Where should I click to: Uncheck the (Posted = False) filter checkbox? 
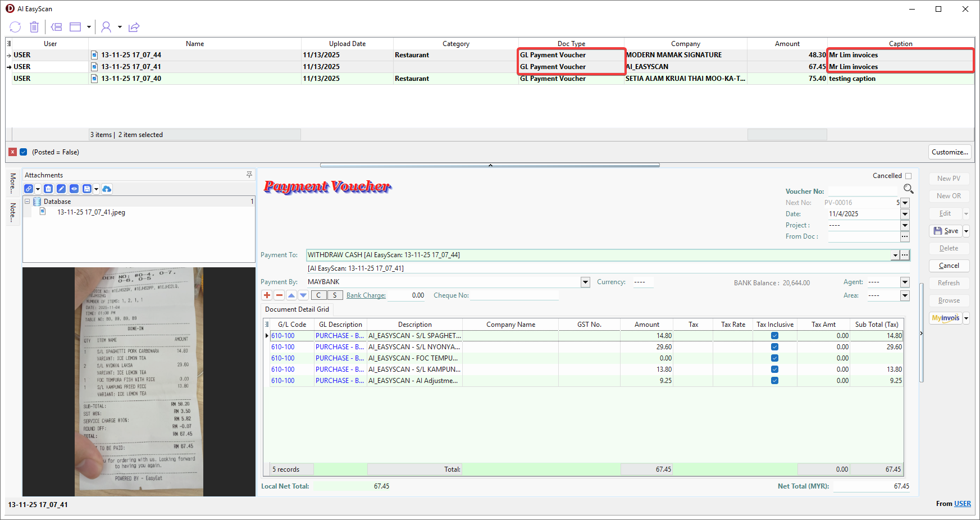click(24, 152)
